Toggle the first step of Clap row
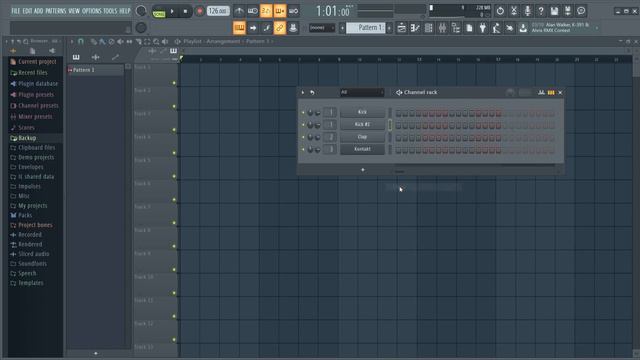640x360 pixels. pos(398,138)
